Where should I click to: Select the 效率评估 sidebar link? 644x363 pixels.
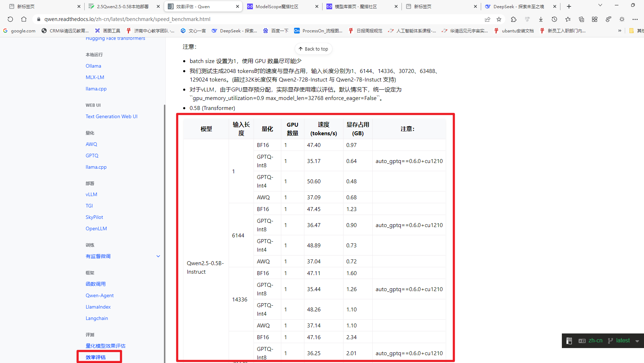(96, 357)
